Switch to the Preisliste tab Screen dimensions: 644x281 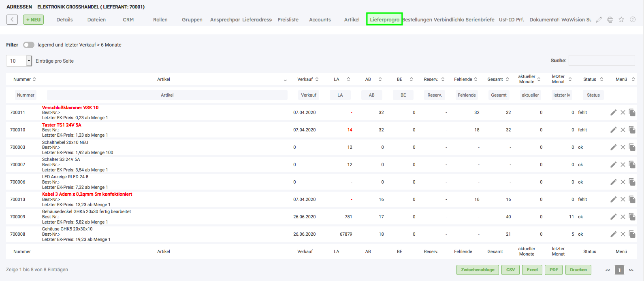(x=288, y=19)
